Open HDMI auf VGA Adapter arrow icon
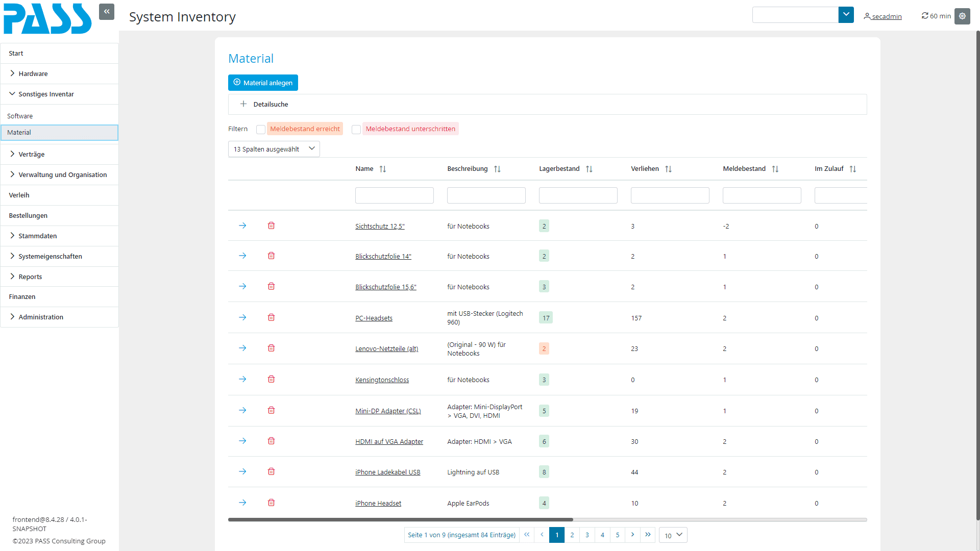Image resolution: width=980 pixels, height=551 pixels. click(242, 441)
